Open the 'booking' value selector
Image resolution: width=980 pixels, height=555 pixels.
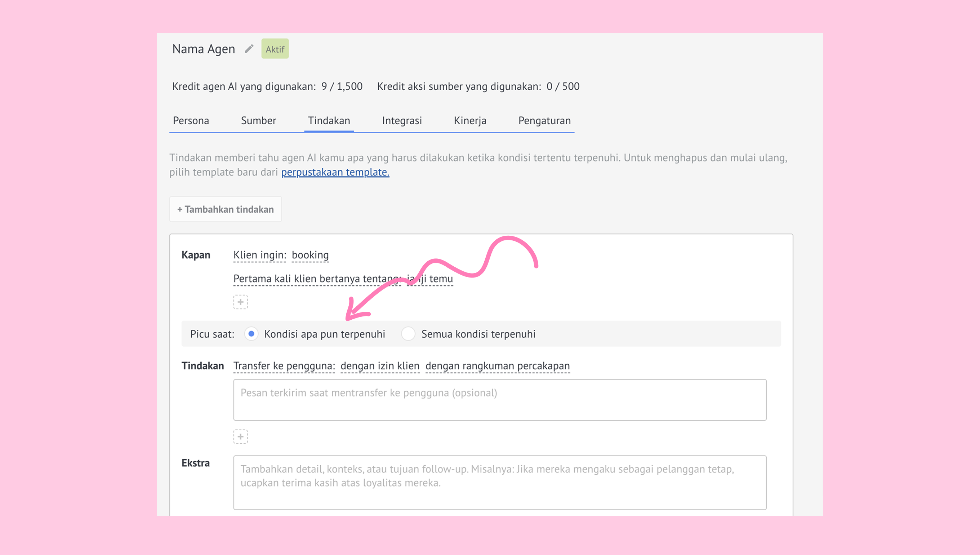coord(310,255)
